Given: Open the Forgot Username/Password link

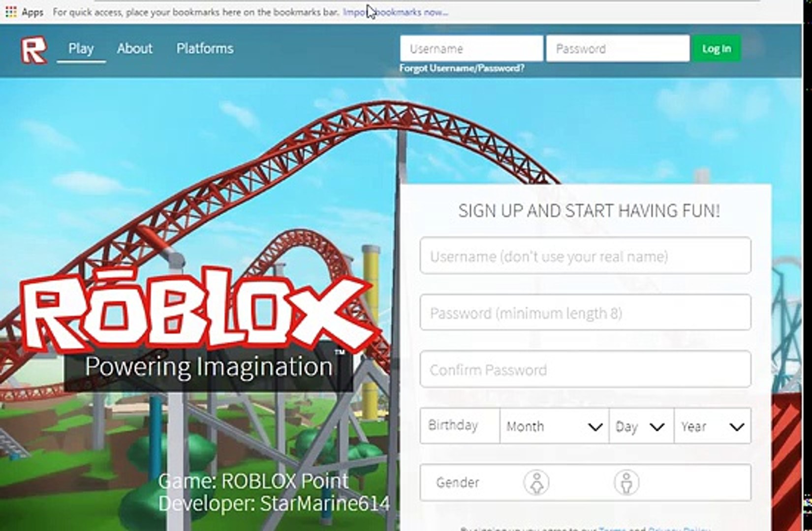Looking at the screenshot, I should point(462,68).
